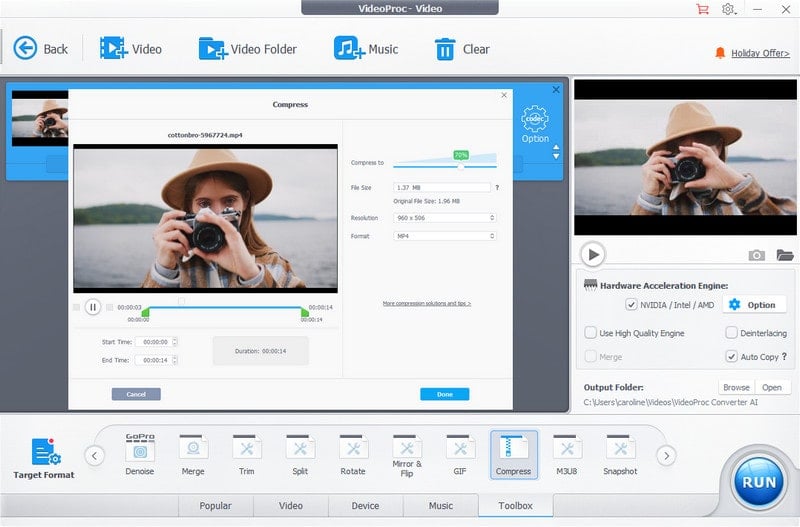Click the Auto Copy help question mark
The width and height of the screenshot is (800, 527).
pyautogui.click(x=784, y=357)
